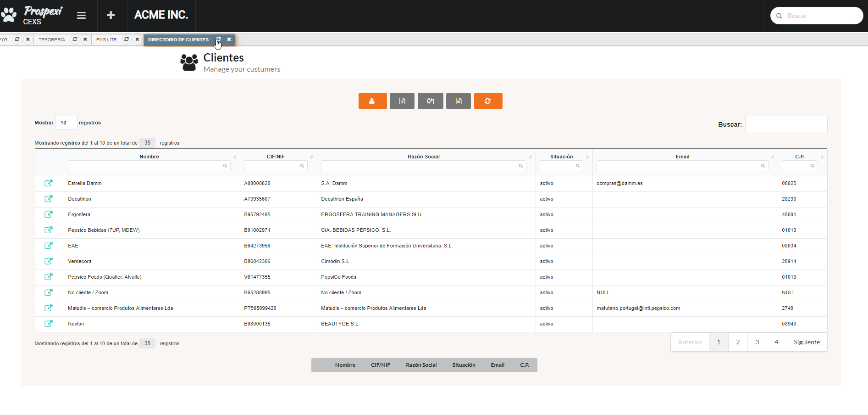Image resolution: width=868 pixels, height=415 pixels.
Task: Click email cell compras@damm.es
Action: (x=619, y=183)
